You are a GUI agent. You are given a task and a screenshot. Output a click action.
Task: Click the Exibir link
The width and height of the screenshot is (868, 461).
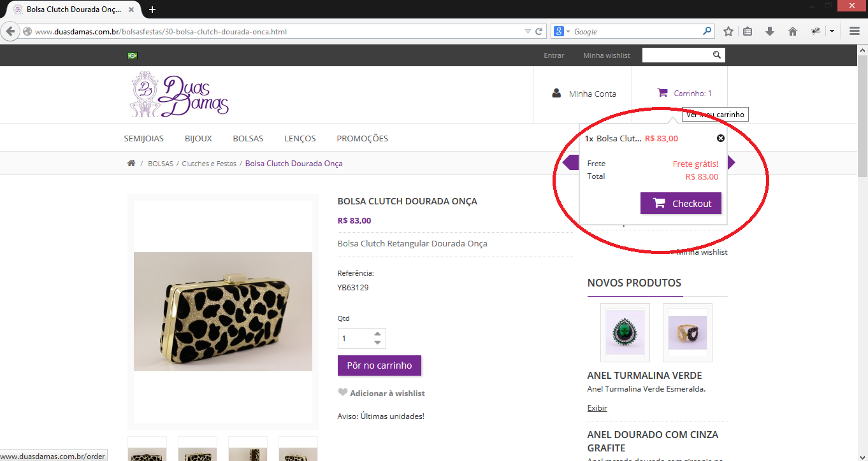[x=597, y=408]
